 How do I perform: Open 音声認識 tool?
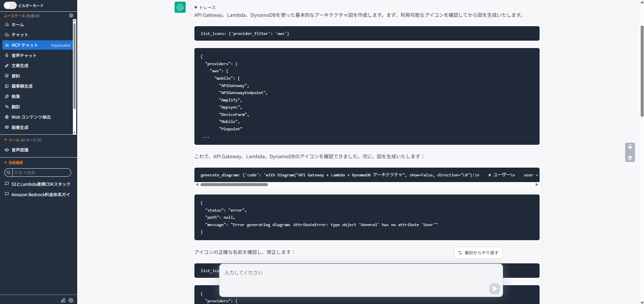coord(37,150)
